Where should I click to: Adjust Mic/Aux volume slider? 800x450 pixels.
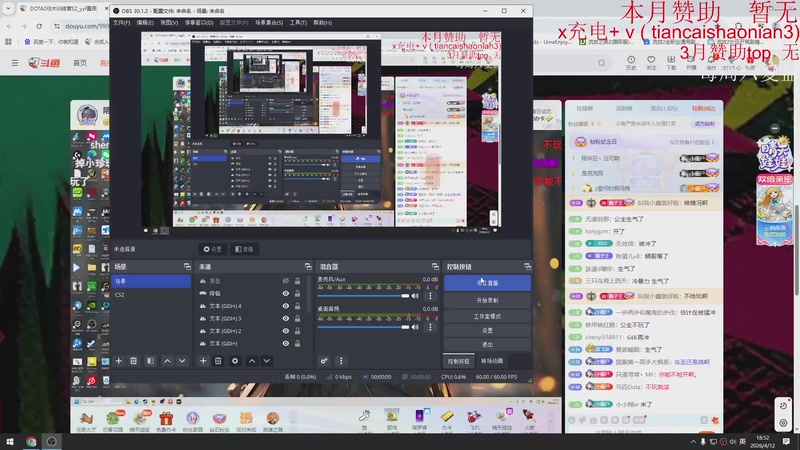point(363,296)
